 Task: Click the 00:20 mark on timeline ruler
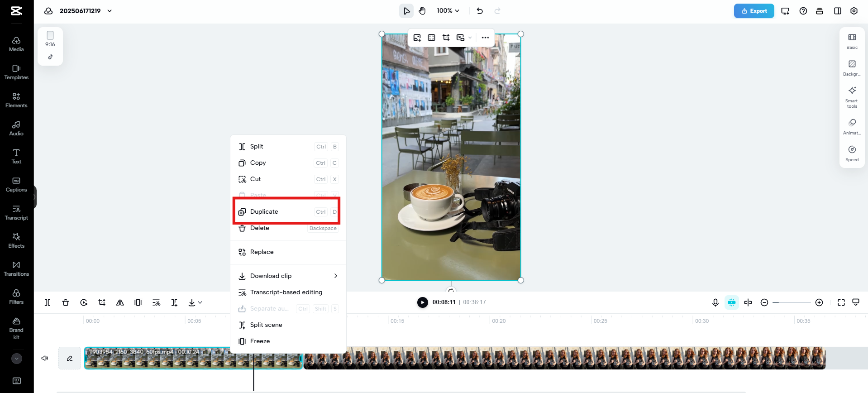click(499, 321)
